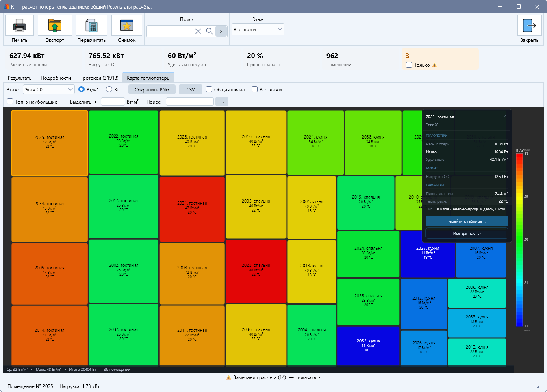The height and width of the screenshot is (392, 547).
Task: Click the CSV export button
Action: click(191, 89)
